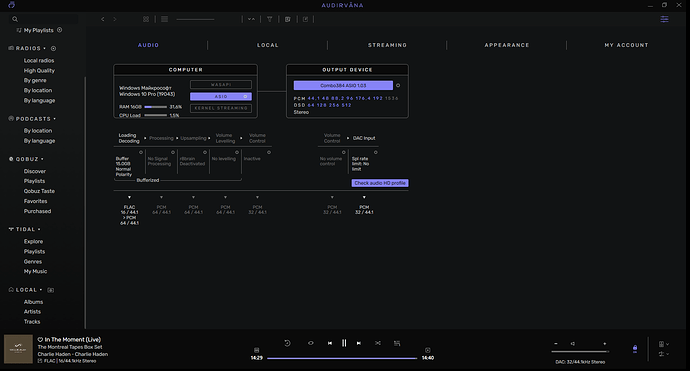Switch to the AUDIO tab
Screen dimensions: 690x371
click(148, 45)
